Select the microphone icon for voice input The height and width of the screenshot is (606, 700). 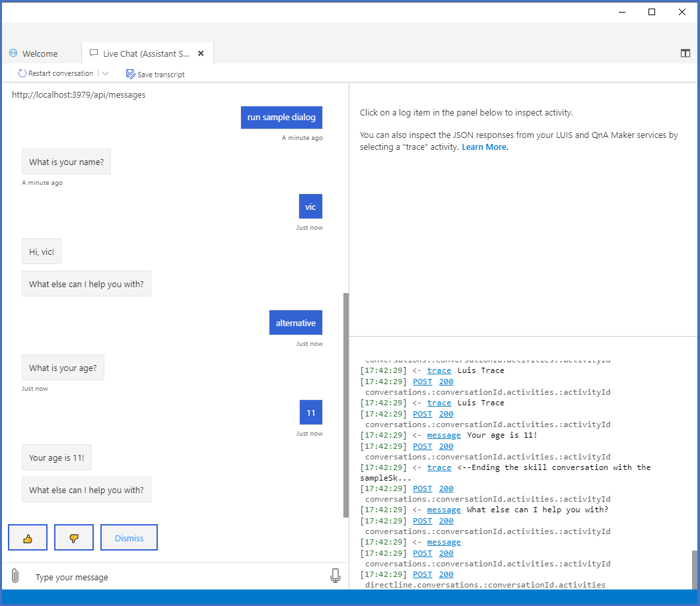point(335,575)
